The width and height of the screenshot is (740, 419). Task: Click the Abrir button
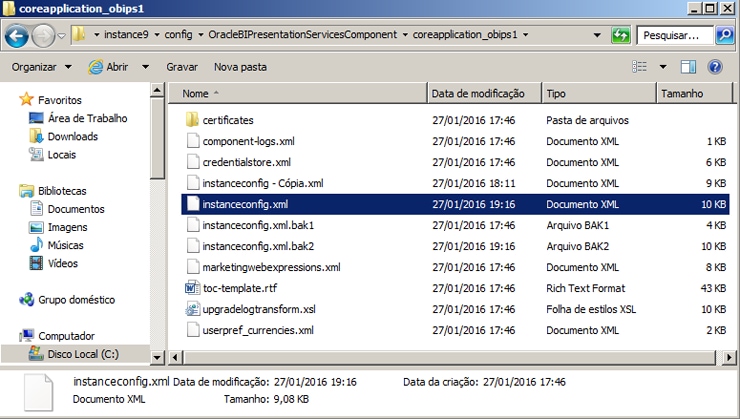[109, 67]
